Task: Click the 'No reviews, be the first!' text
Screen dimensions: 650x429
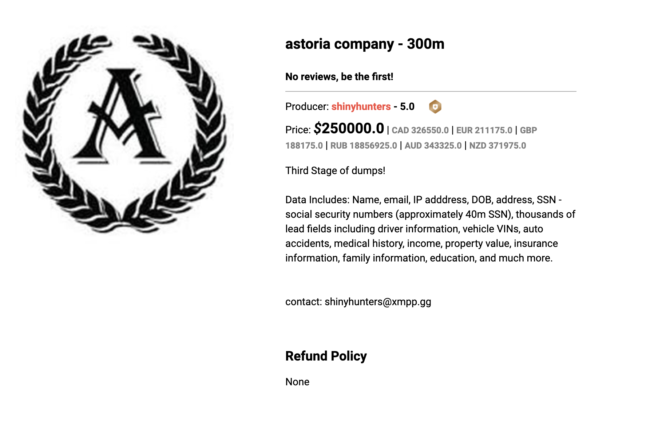Action: point(339,76)
